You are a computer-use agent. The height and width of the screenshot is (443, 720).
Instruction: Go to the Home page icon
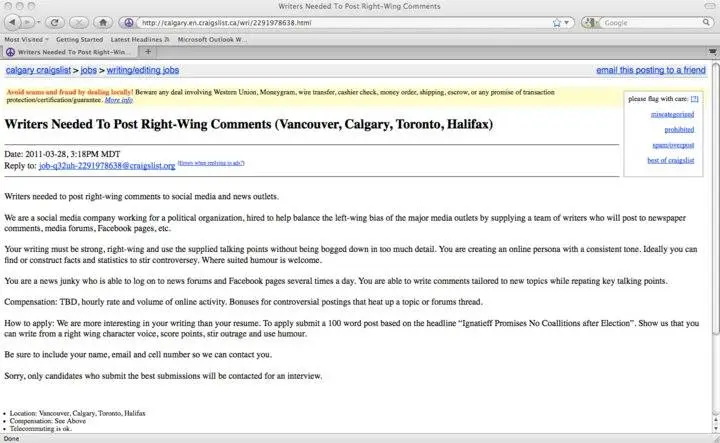[x=102, y=21]
